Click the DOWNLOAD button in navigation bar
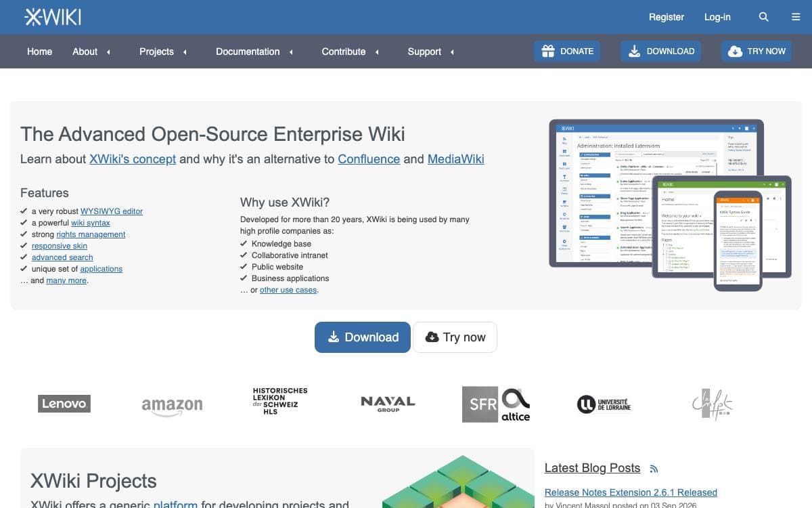This screenshot has width=812, height=508. [x=660, y=51]
